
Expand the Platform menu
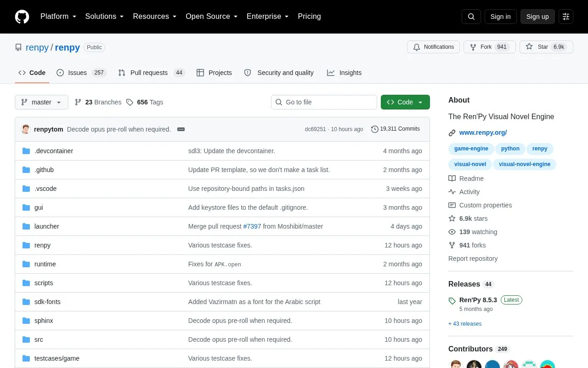pos(58,17)
